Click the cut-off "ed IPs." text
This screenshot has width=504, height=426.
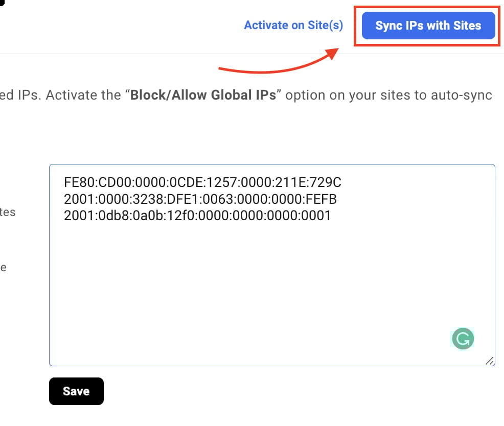(19, 96)
